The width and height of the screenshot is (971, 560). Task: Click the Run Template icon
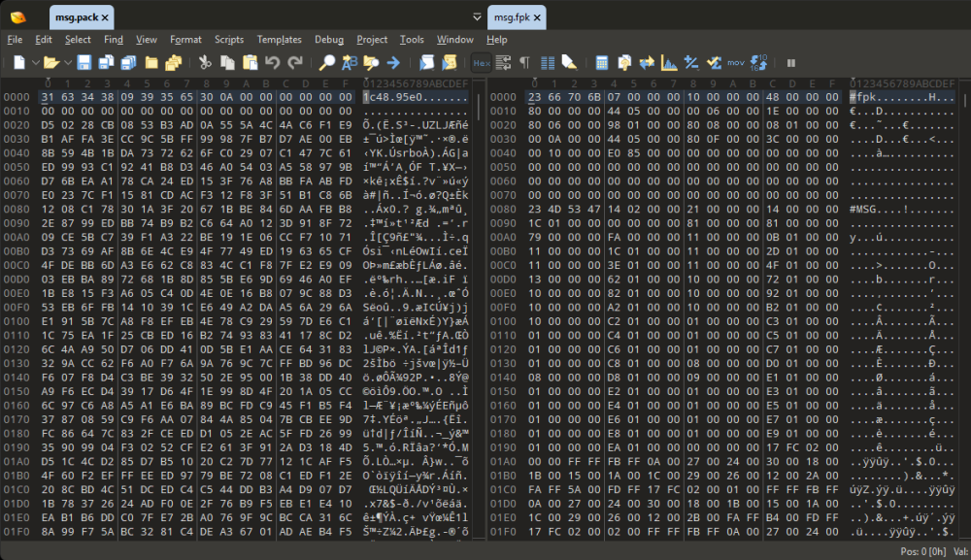449,62
